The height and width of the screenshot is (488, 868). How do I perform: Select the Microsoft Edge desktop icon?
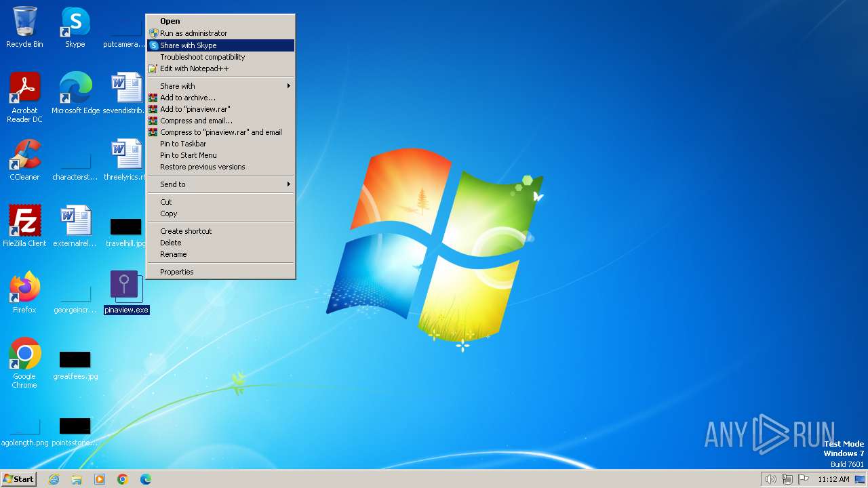point(75,93)
